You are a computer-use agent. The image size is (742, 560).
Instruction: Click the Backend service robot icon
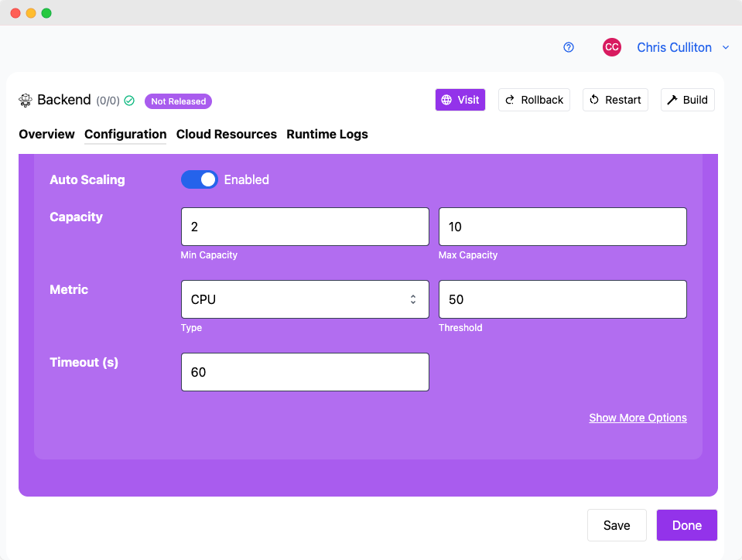pos(25,101)
